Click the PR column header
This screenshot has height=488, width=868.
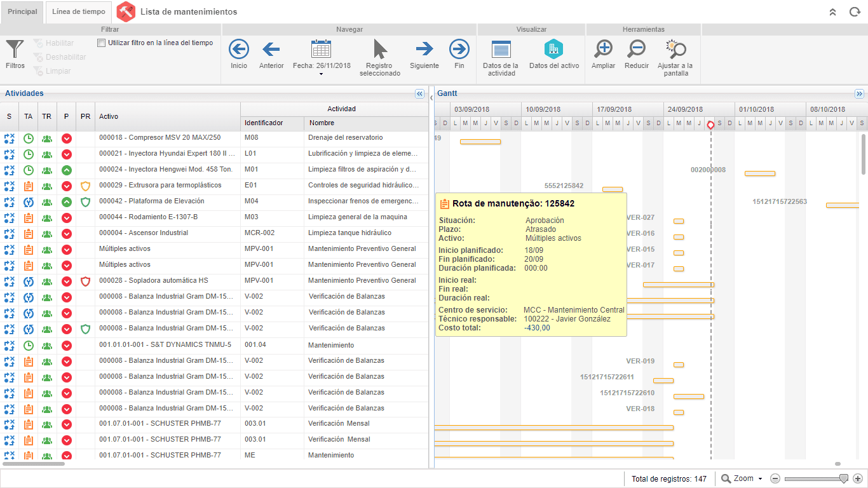click(85, 116)
